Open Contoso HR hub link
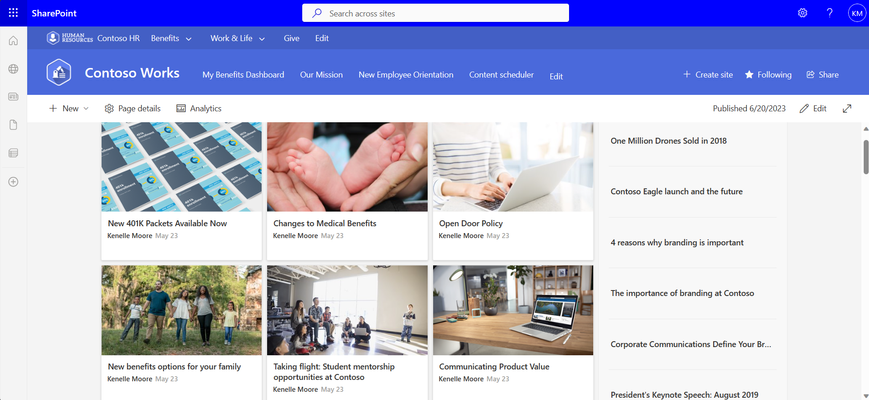This screenshot has height=400, width=869. pos(119,38)
